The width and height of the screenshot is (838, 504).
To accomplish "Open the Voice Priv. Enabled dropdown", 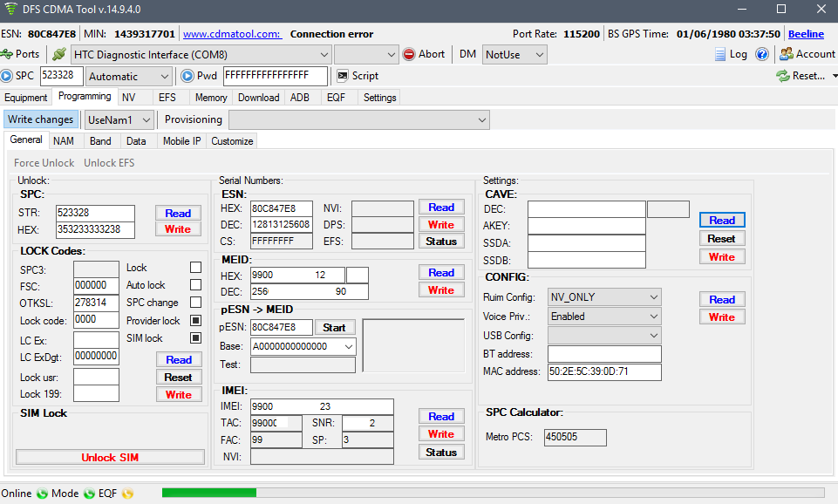I will [x=604, y=317].
